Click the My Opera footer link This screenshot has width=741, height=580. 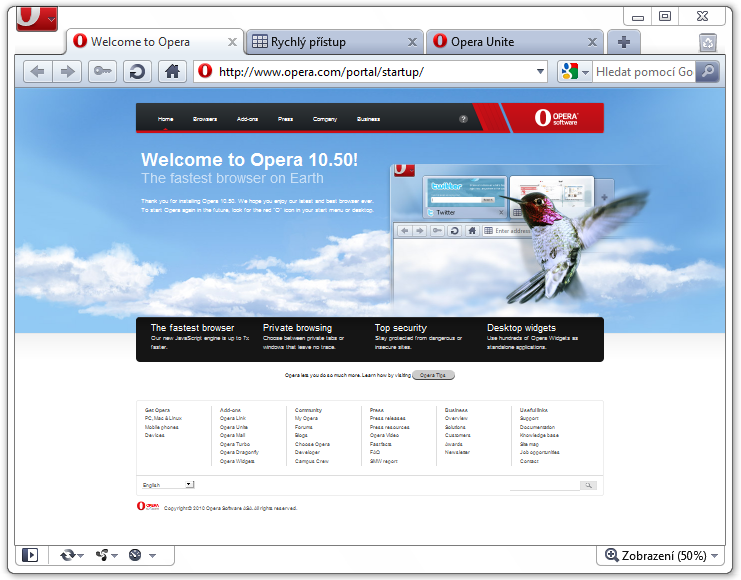pos(306,418)
